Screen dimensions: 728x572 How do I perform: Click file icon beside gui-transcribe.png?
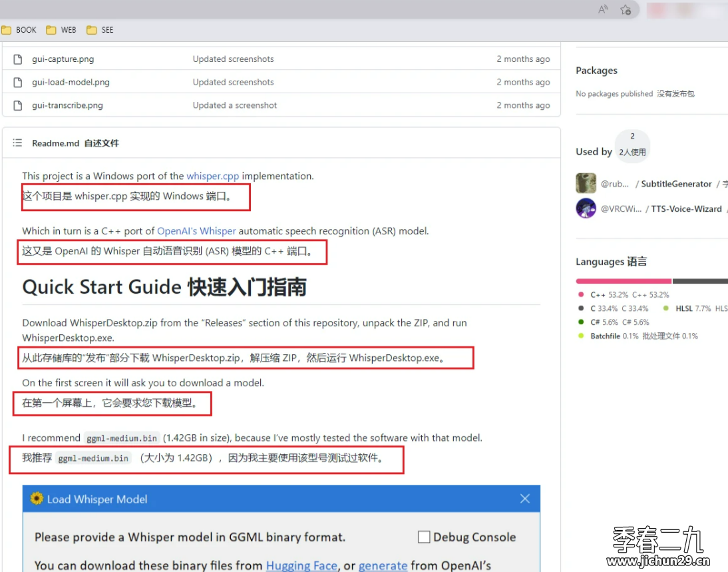[18, 105]
